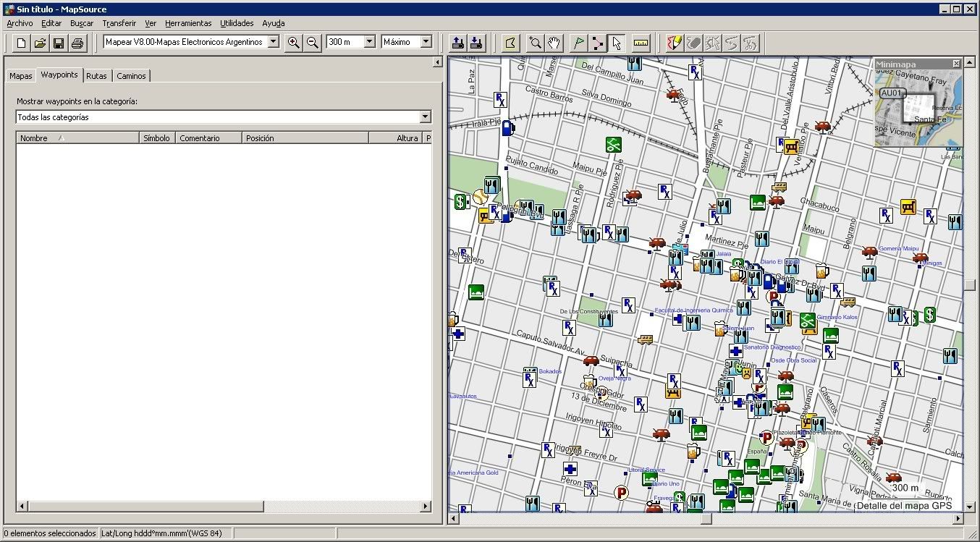Click the Sanatorio Diagnostico map label

[772, 347]
